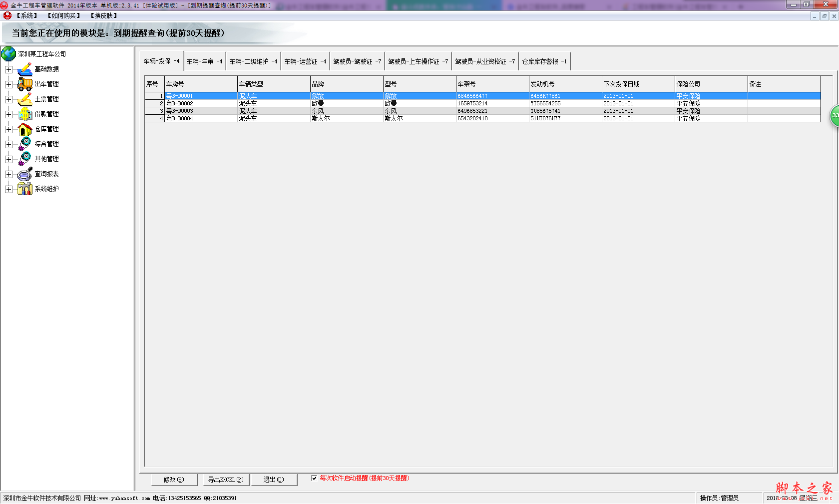Click the 借款管理 money icon
Screen dimensions: 839x504
coord(24,114)
